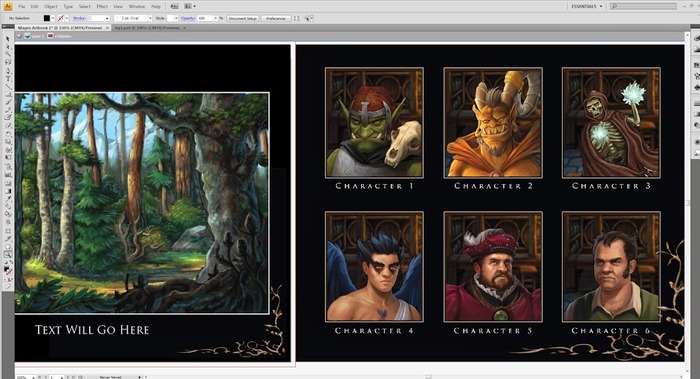Select the Selection (black arrow) tool
The height and width of the screenshot is (379, 700).
point(8,39)
